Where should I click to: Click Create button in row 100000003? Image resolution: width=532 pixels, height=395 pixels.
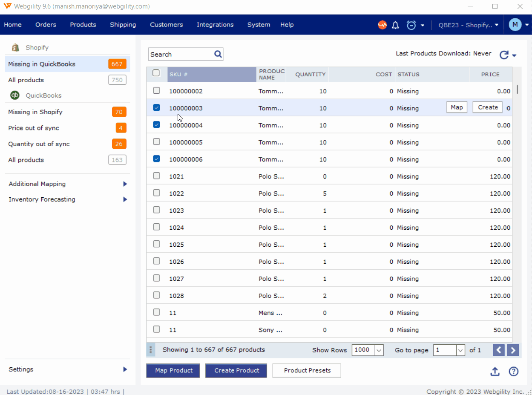pos(488,107)
